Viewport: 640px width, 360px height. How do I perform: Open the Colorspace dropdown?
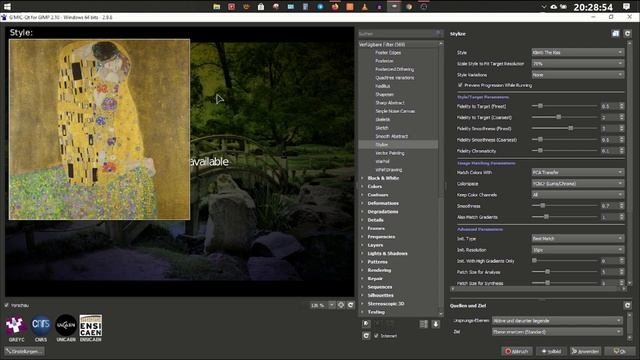tap(578, 184)
